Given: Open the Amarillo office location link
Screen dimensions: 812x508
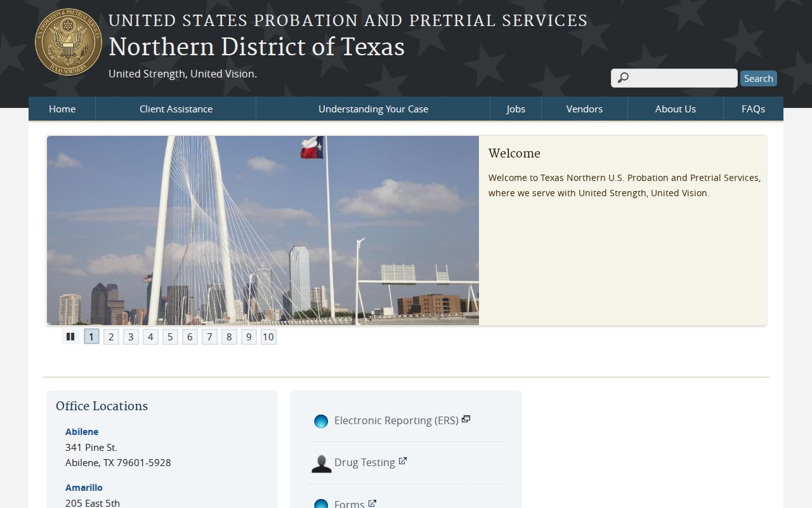Looking at the screenshot, I should click(x=84, y=488).
